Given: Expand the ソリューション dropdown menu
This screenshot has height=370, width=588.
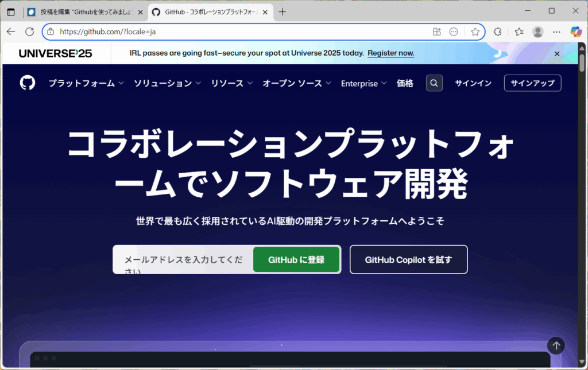Looking at the screenshot, I should point(167,83).
